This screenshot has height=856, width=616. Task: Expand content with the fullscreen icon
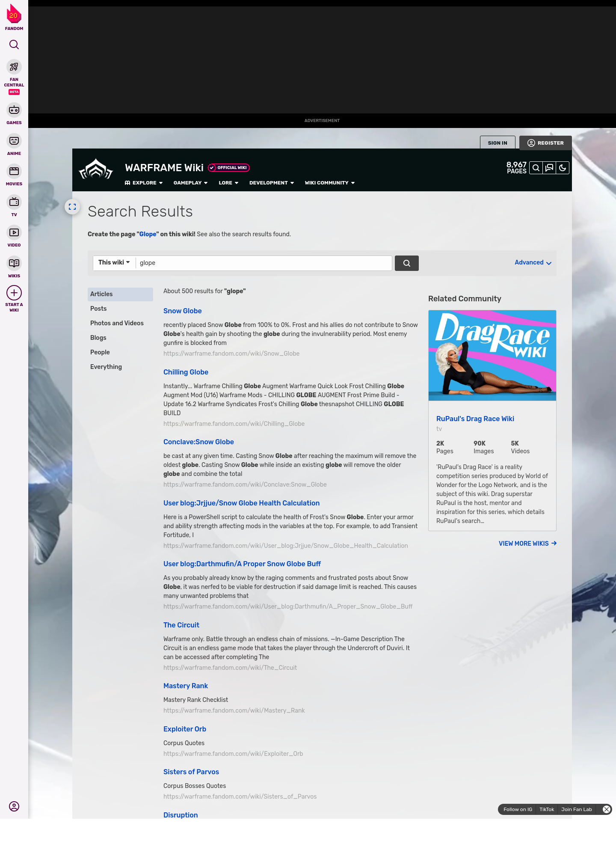click(72, 207)
